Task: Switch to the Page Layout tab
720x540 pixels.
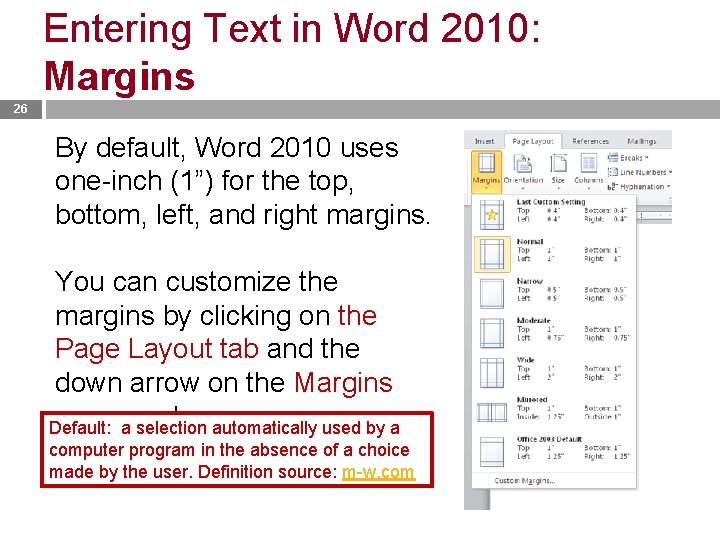Action: tap(533, 141)
